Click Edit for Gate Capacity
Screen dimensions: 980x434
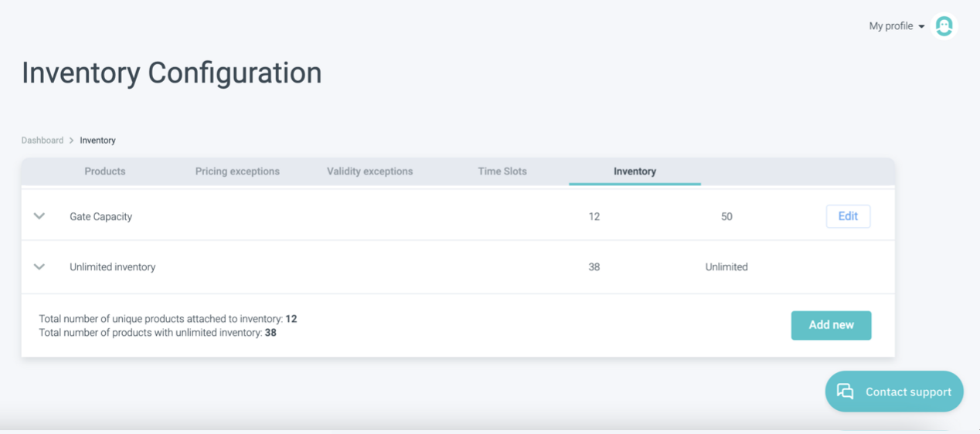tap(848, 216)
